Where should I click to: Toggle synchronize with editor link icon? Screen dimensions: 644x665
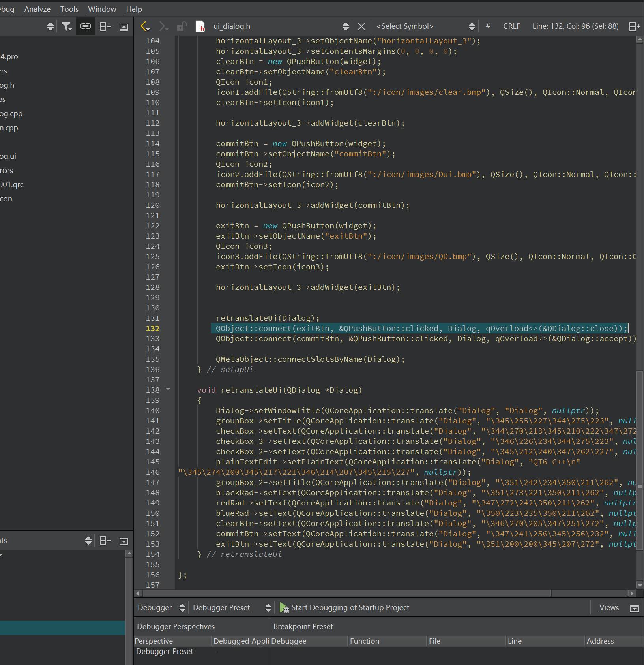coord(86,26)
